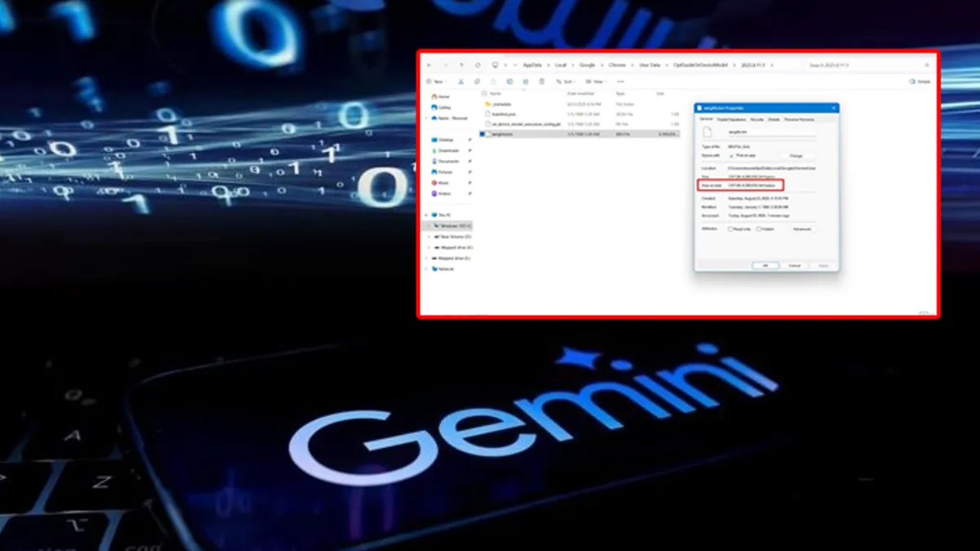Collapse the This PC tree node
The width and height of the screenshot is (980, 551).
coord(426,215)
